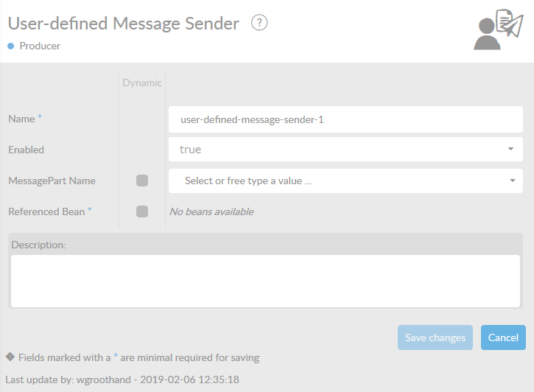Click the Cancel button
534x392 pixels.
coord(503,337)
